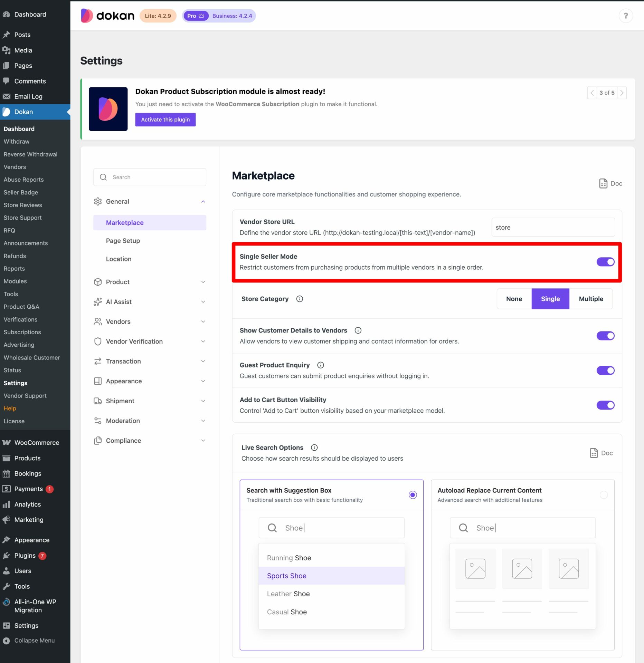Click the info icon next to Store Category

pyautogui.click(x=299, y=299)
